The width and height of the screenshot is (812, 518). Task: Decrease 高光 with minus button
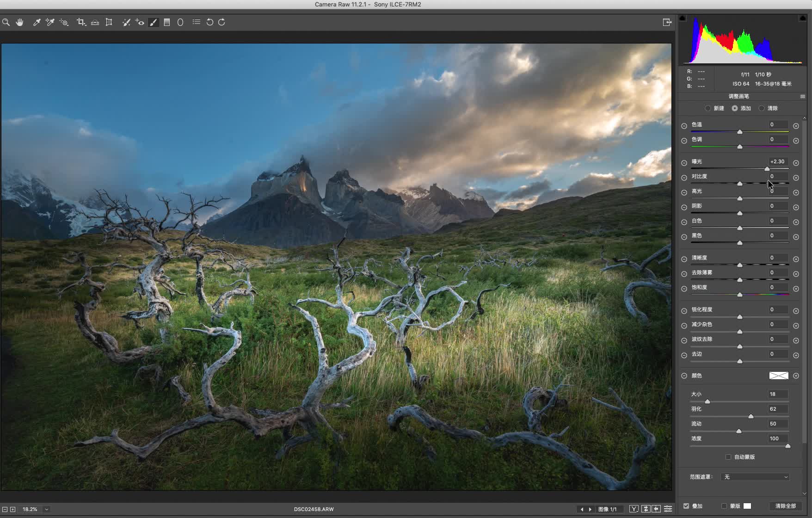[684, 192]
